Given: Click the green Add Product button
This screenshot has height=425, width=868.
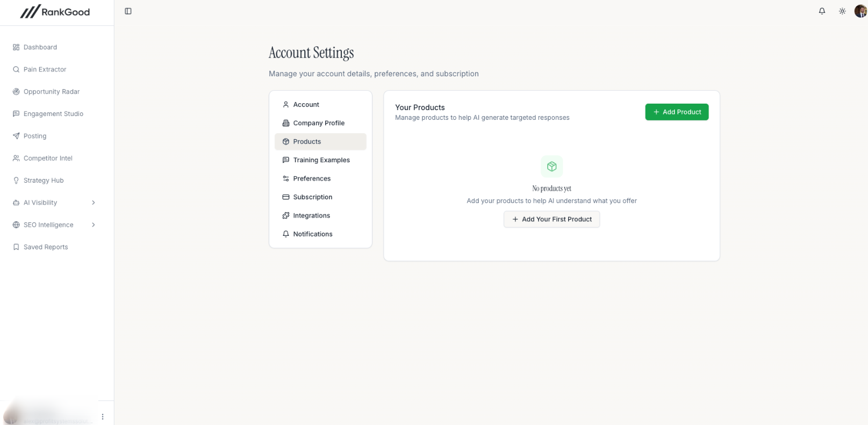Looking at the screenshot, I should coord(677,112).
